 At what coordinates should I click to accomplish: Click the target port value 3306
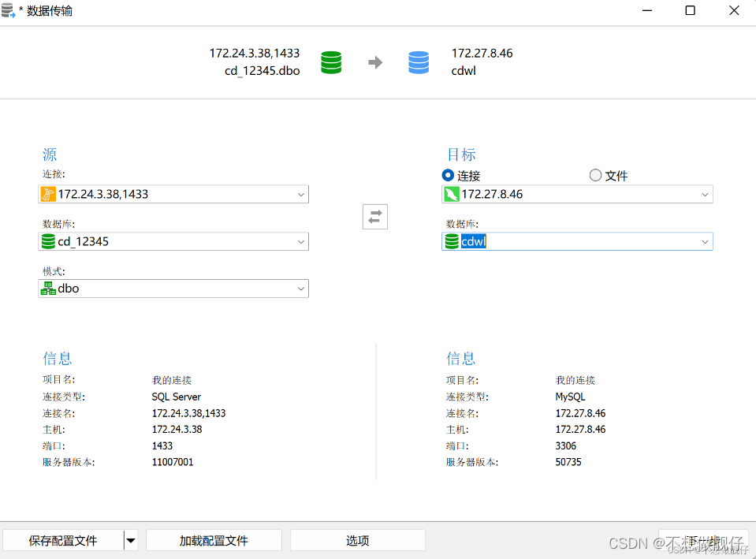click(566, 445)
